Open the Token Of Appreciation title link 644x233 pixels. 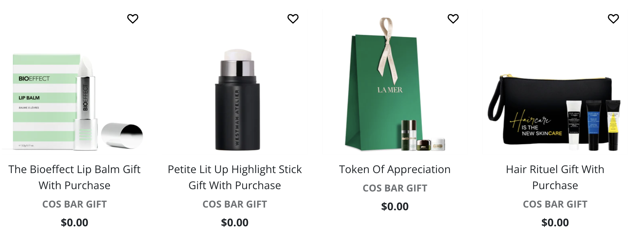[x=395, y=169]
